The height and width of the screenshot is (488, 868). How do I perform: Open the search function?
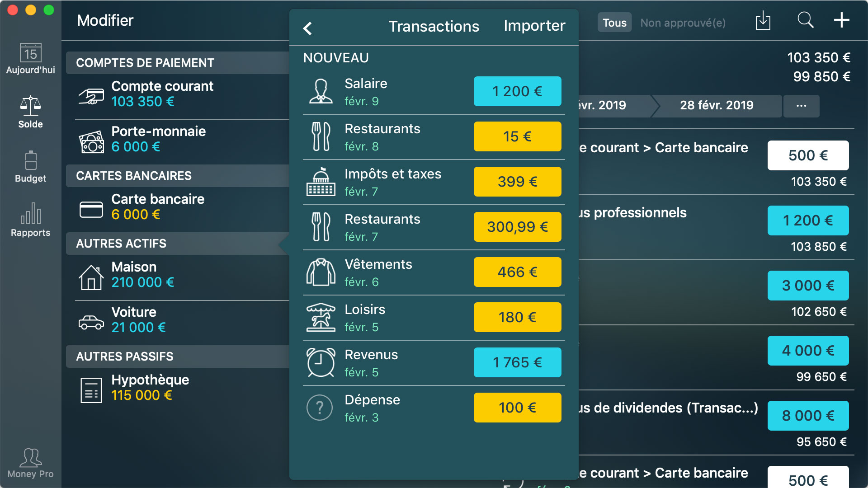(x=805, y=20)
